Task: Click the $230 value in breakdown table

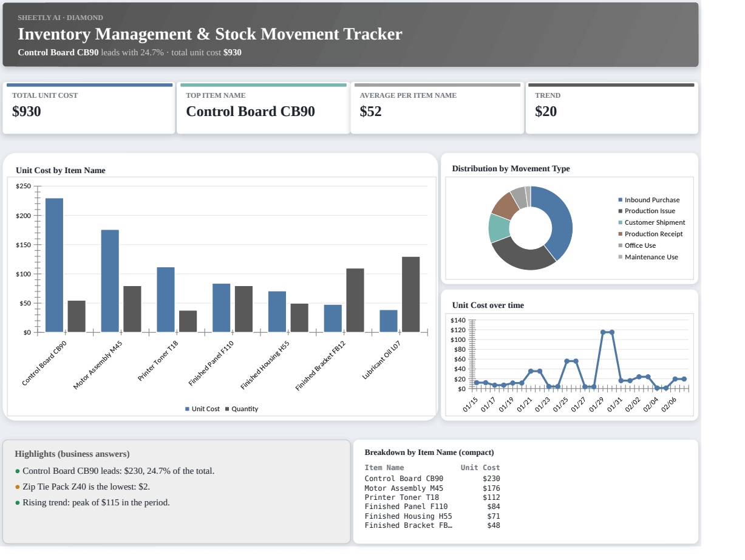Action: 491,479
